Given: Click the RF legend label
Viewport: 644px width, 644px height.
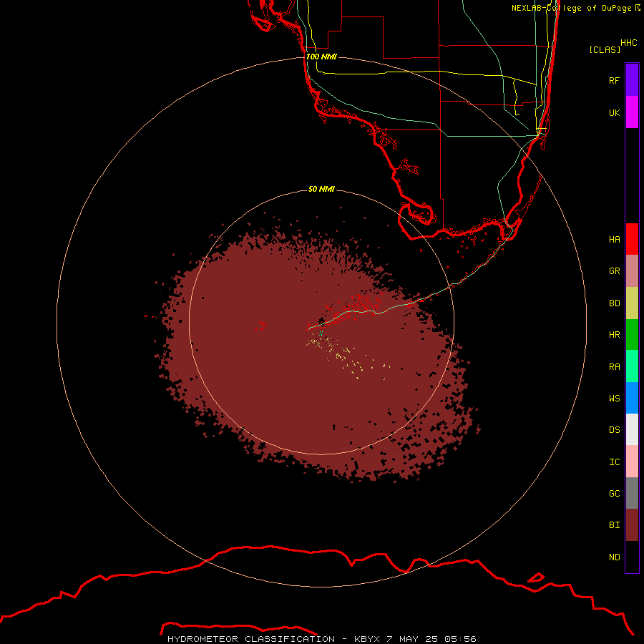Looking at the screenshot, I should [614, 80].
